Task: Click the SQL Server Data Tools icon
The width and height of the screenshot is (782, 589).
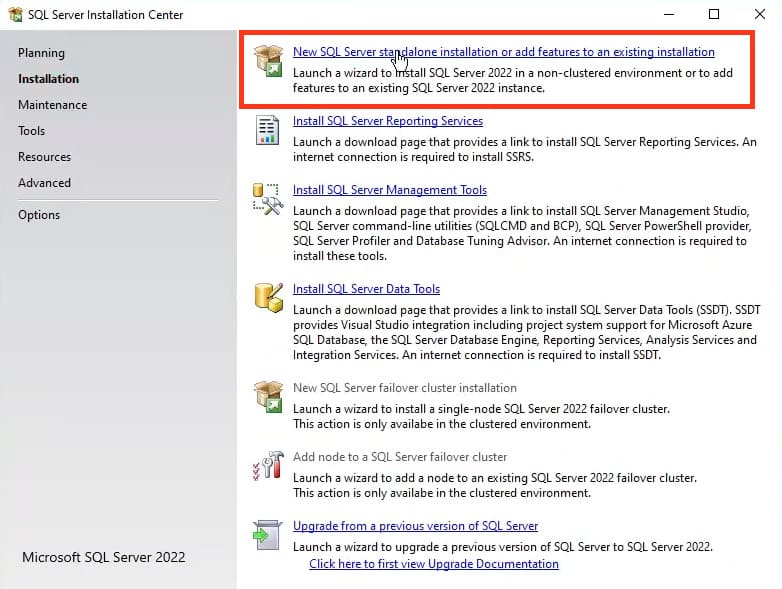Action: (x=268, y=296)
